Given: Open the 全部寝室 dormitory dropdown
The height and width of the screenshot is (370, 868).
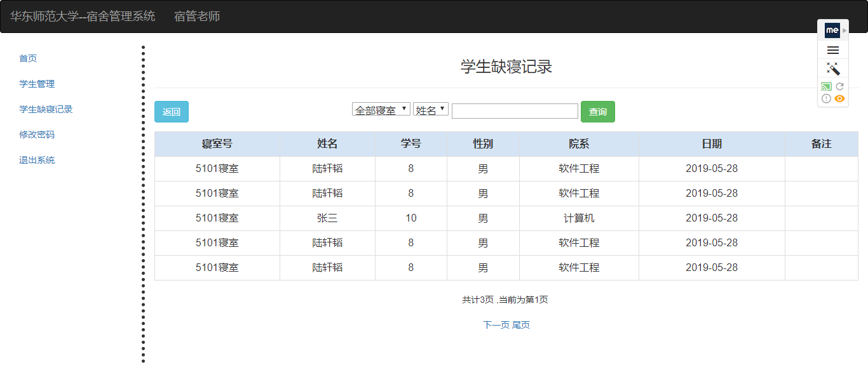Looking at the screenshot, I should tap(381, 110).
